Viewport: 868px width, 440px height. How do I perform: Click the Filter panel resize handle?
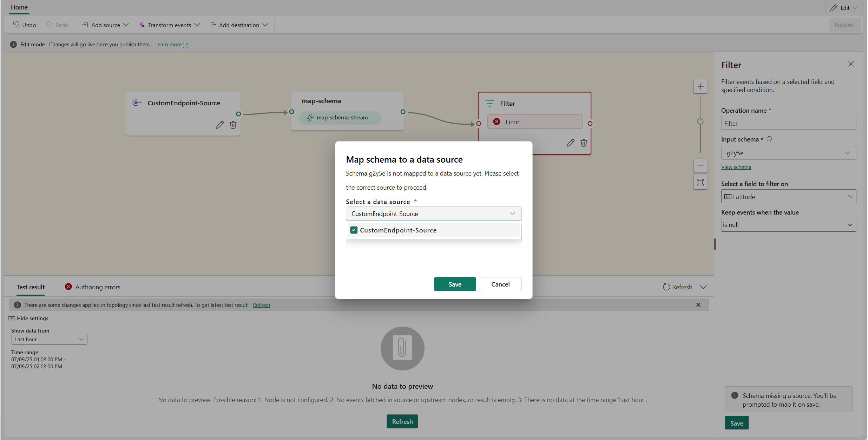[715, 244]
